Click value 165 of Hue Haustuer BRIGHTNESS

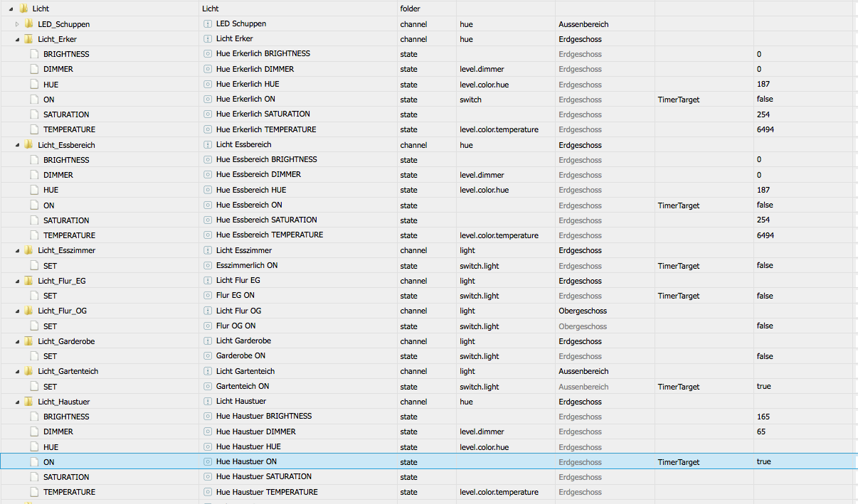(x=763, y=417)
